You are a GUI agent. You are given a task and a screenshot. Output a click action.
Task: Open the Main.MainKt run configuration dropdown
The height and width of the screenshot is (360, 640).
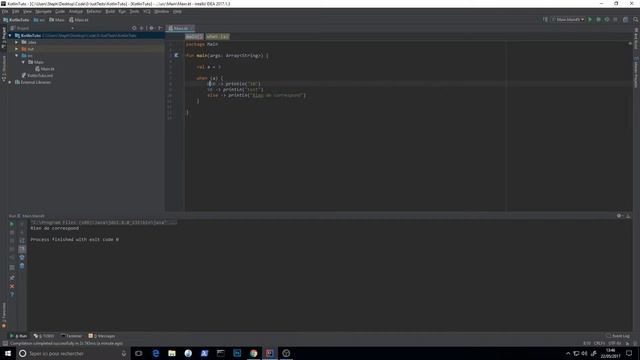click(x=568, y=20)
